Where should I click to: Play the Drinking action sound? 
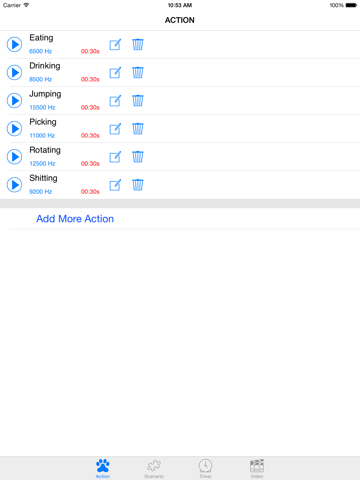14,72
